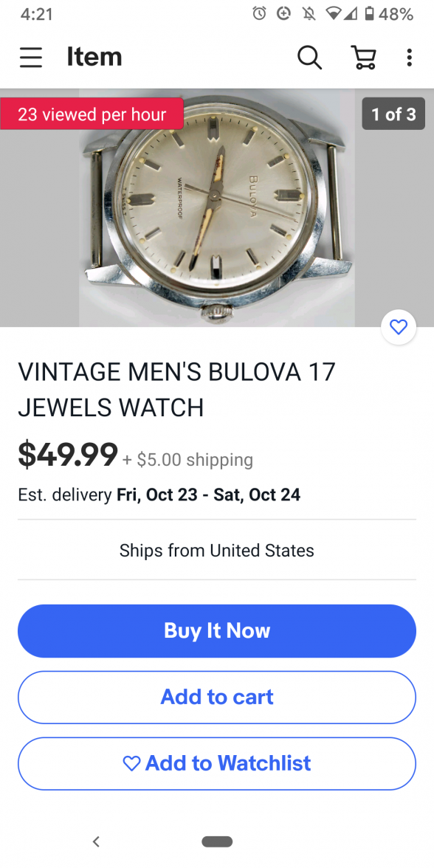Tap the battery indicator in status bar

point(369,14)
